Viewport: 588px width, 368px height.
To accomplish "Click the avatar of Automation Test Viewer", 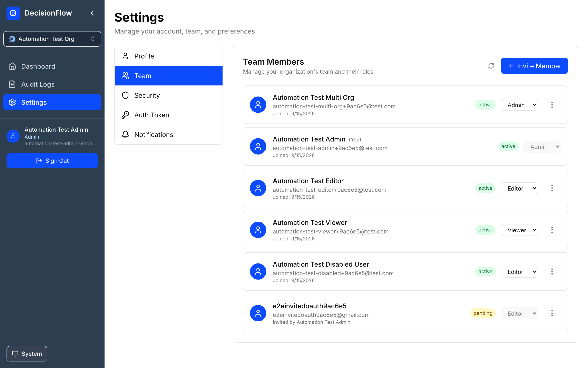I will [x=258, y=230].
